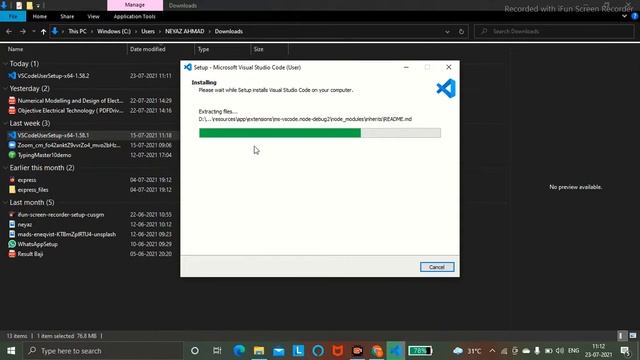Screen dimensions: 640x360
Task: Select VSCodeUserSetup-x64-1.58.1 file icon
Action: coord(12,135)
